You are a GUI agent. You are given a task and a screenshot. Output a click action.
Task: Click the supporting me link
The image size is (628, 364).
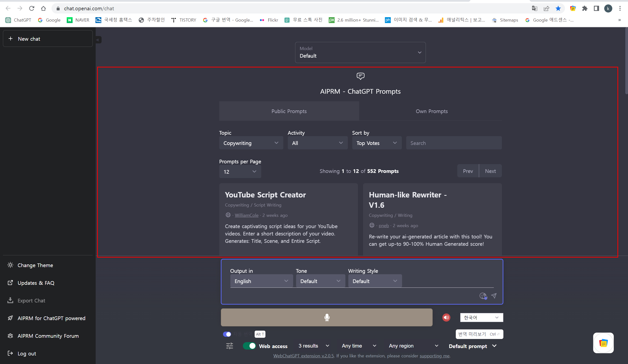coord(434,356)
